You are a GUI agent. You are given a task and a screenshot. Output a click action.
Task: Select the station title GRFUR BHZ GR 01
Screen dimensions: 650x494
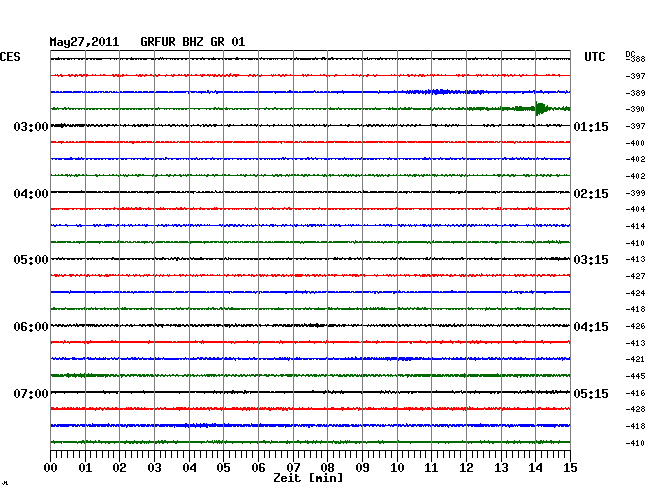[x=193, y=42]
